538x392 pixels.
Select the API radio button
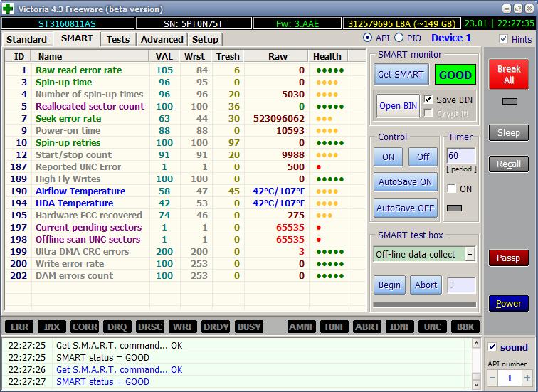[x=367, y=38]
